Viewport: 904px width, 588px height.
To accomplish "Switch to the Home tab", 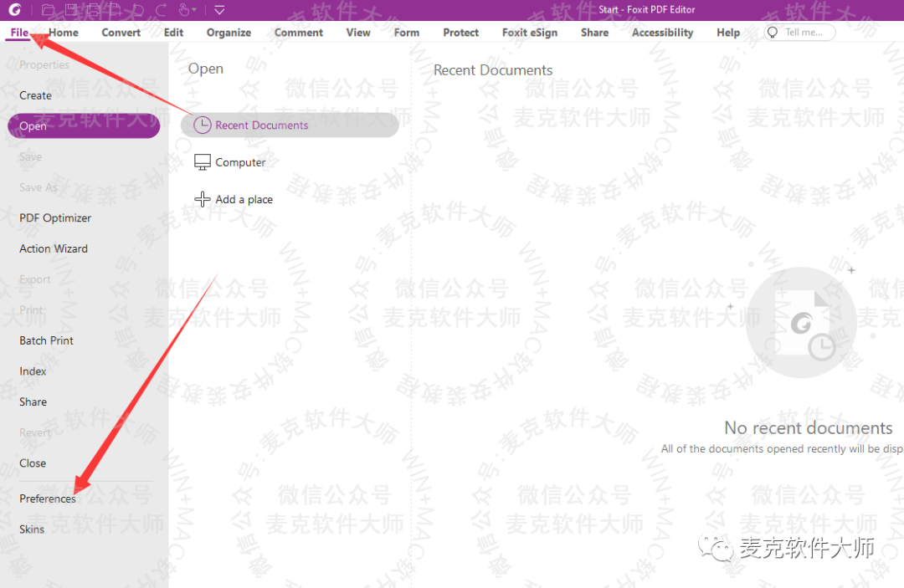I will [64, 33].
